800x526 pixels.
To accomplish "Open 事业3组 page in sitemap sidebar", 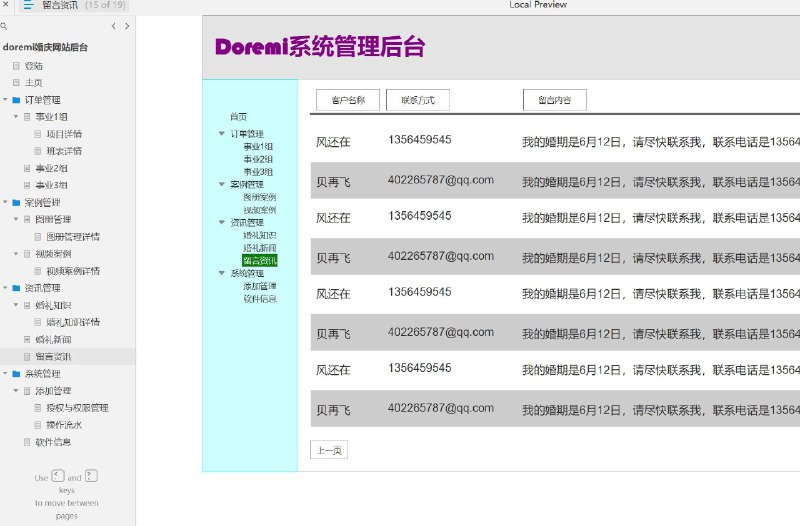I will [52, 185].
